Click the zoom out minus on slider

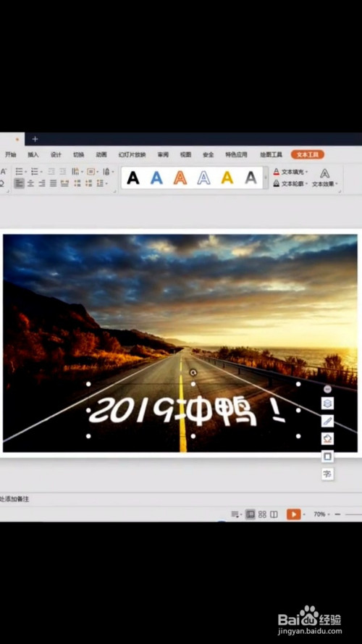[337, 514]
